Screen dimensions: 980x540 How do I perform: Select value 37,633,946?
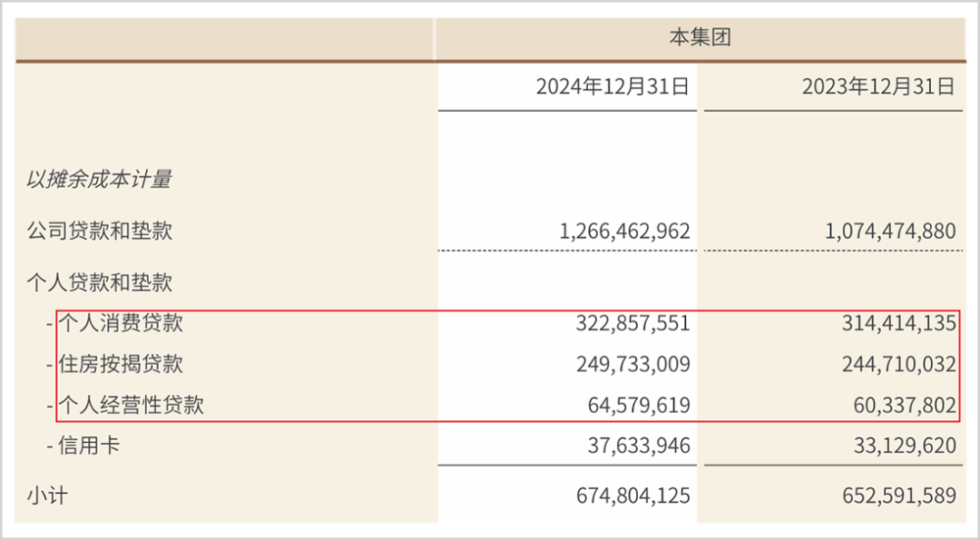pos(639,446)
